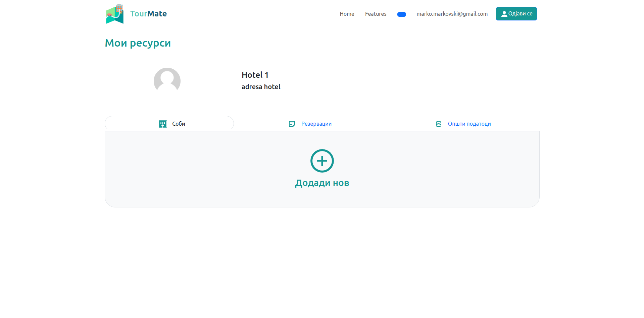Select the Hotel 1 title
Screen dimensions: 644x318
(255, 75)
